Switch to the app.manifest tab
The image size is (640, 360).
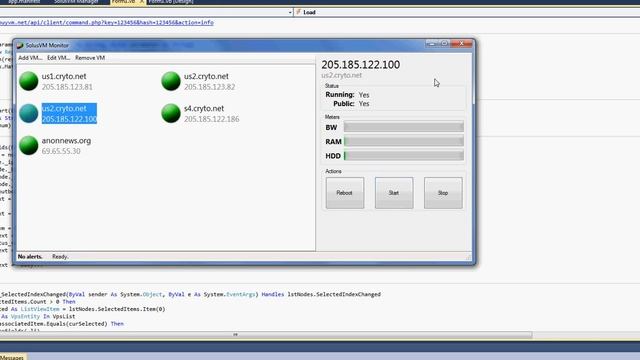[24, 2]
